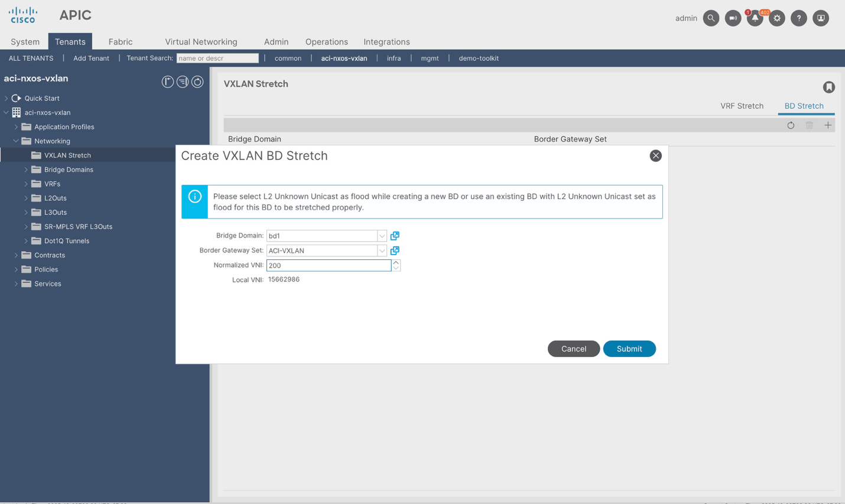The height and width of the screenshot is (504, 845).
Task: Select the VXLAN Stretch tree item
Action: coord(67,155)
